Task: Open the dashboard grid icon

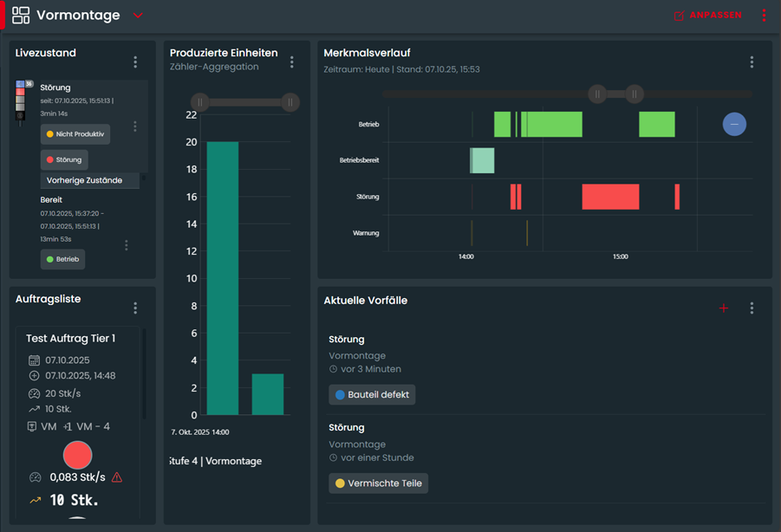Action: 21,15
